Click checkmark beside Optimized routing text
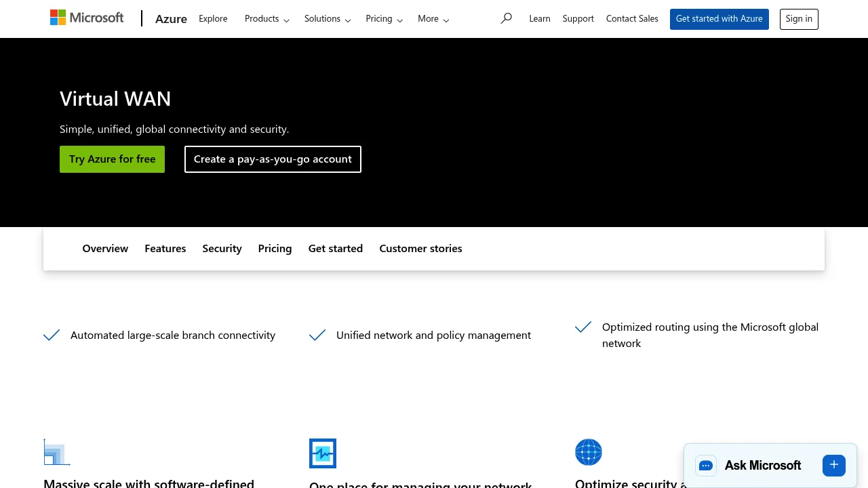 583,327
